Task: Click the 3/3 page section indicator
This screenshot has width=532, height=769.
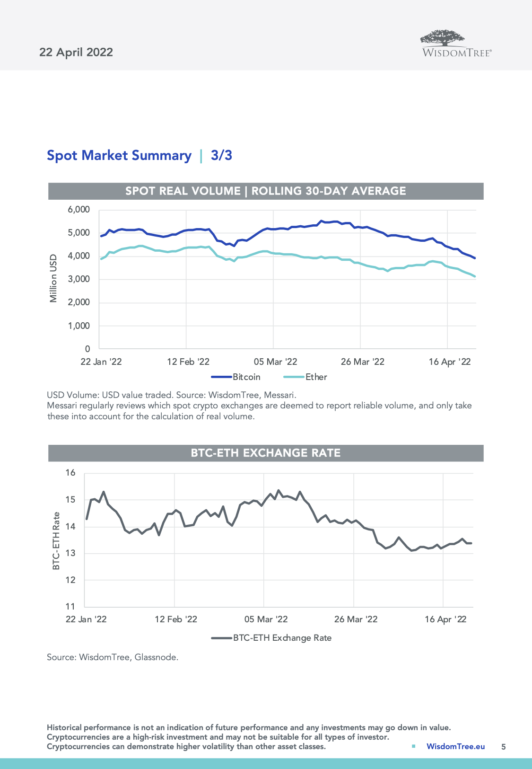Action: pos(221,156)
